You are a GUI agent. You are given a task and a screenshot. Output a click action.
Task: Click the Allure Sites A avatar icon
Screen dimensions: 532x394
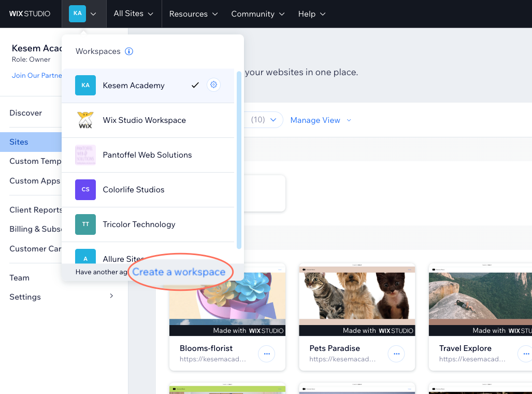pos(85,257)
